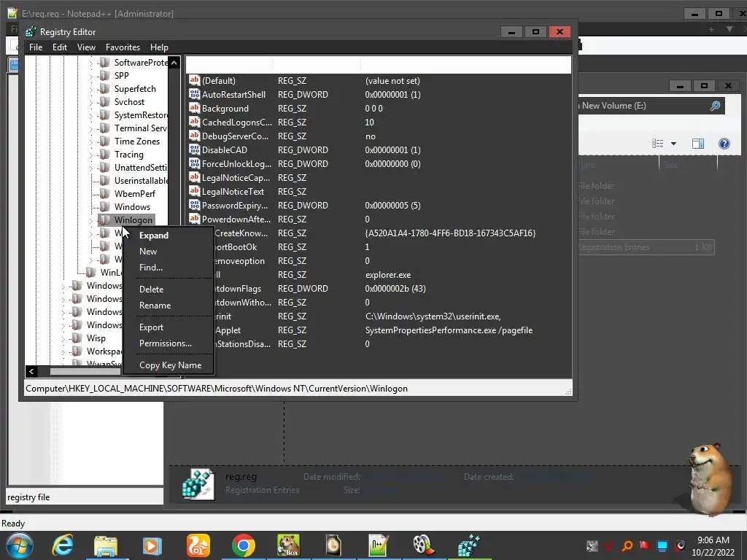
Task: Click the tree horizontal scroll-left arrow
Action: point(31,371)
